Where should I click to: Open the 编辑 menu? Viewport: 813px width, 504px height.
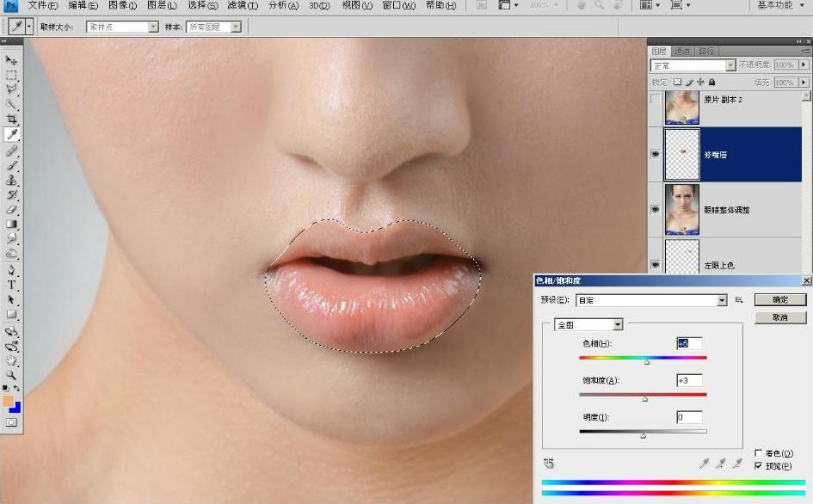(x=83, y=5)
